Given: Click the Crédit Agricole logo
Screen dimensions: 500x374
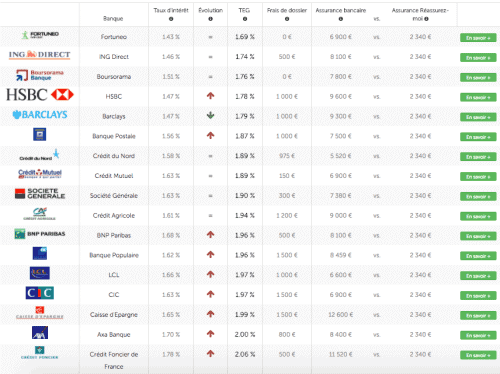Looking at the screenshot, I should 40,214.
